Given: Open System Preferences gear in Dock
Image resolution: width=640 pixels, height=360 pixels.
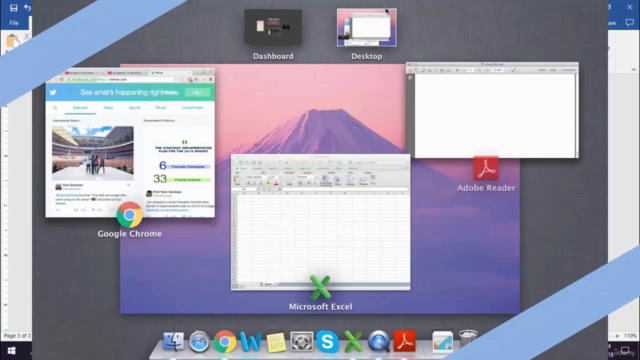Looking at the screenshot, I should point(302,341).
